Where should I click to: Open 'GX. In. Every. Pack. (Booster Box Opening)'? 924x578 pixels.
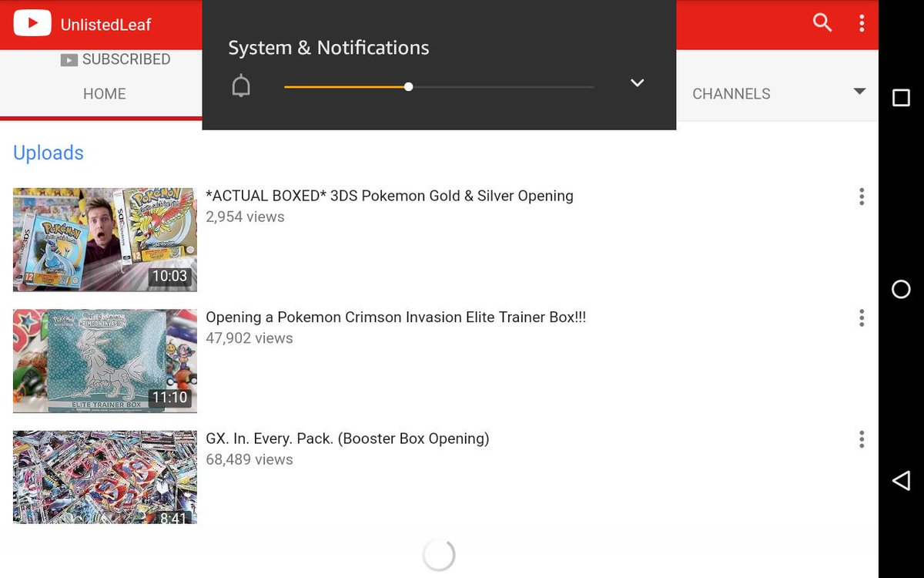coord(347,439)
